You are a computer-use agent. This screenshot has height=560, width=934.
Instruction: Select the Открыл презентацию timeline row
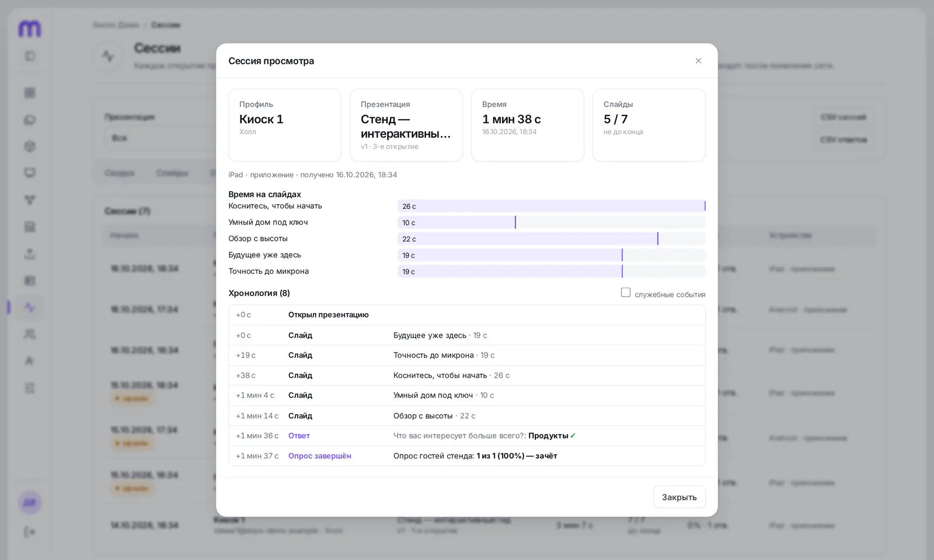click(x=467, y=315)
